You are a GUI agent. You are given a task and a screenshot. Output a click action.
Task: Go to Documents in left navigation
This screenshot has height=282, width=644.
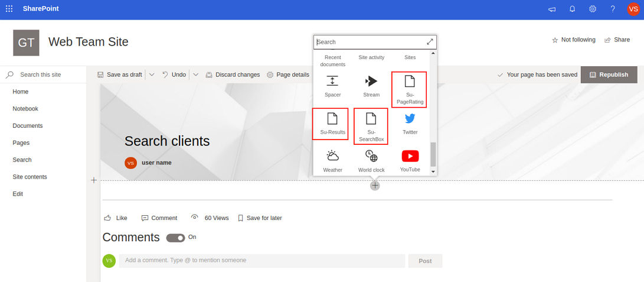coord(28,126)
